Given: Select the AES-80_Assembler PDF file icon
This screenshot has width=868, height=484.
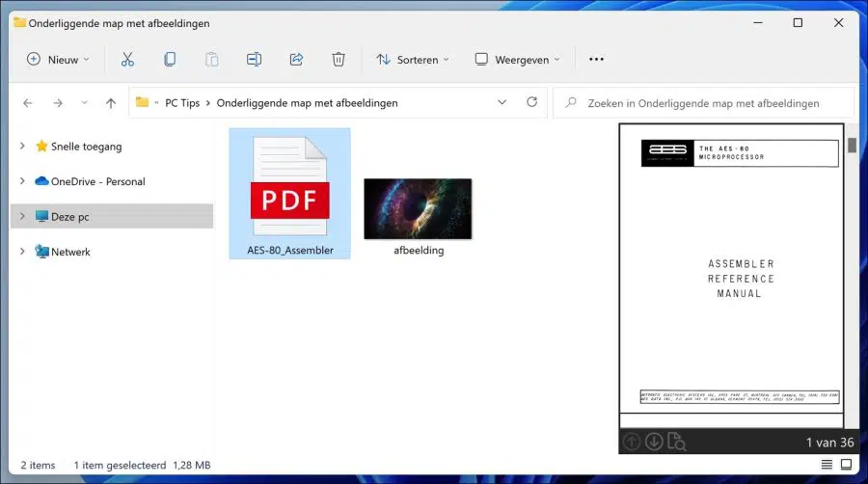Looking at the screenshot, I should [x=289, y=187].
